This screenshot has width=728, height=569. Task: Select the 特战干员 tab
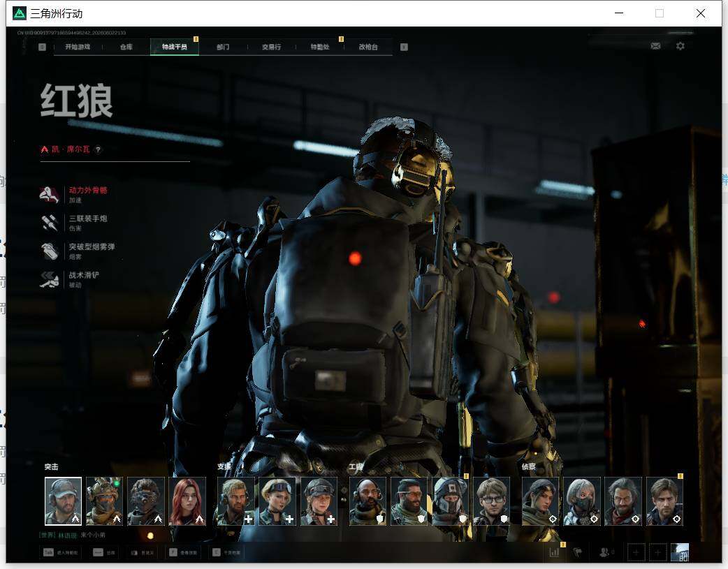(x=175, y=47)
